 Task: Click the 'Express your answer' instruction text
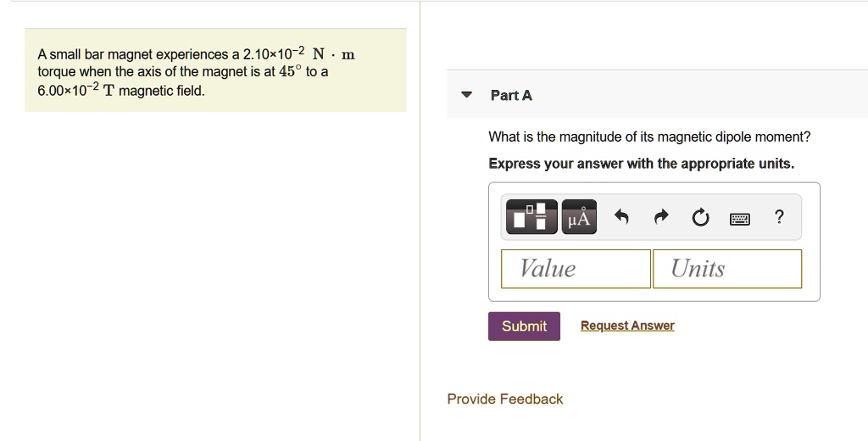click(x=641, y=164)
